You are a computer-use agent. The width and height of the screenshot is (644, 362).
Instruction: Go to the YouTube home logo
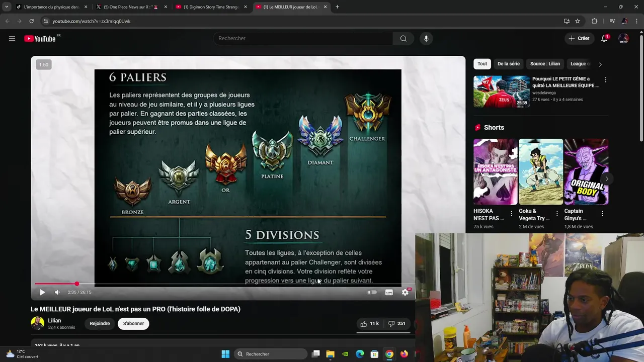coord(40,39)
